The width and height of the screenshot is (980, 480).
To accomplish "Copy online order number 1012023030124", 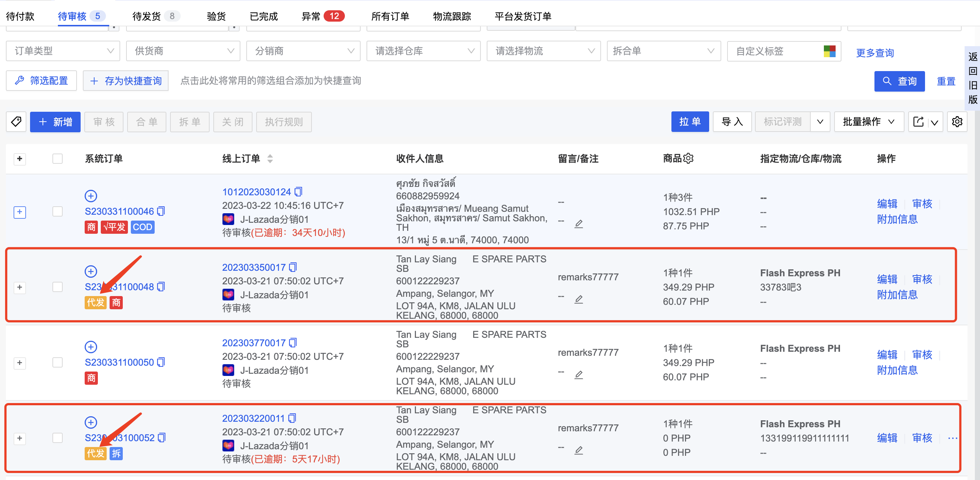I will 299,192.
